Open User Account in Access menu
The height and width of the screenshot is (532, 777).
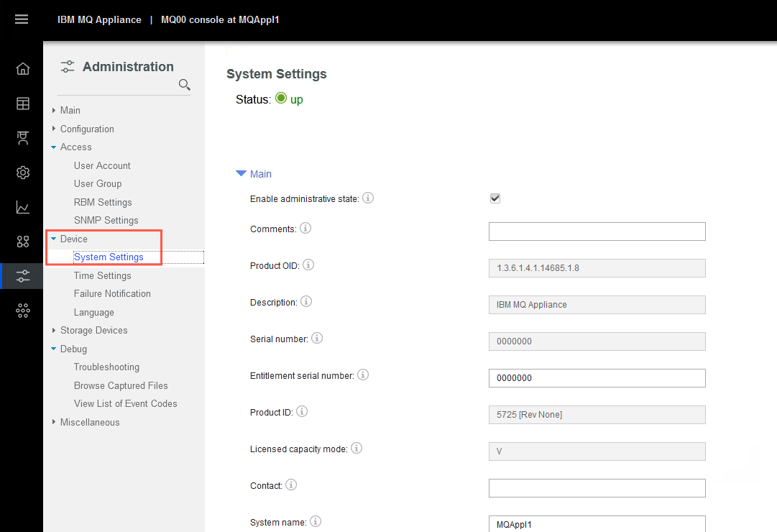point(102,165)
